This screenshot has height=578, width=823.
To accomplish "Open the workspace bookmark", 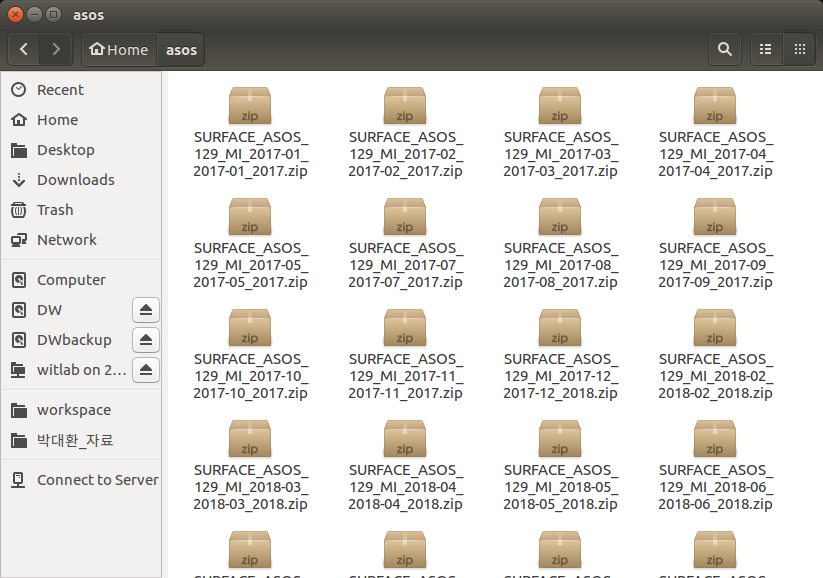I will [81, 409].
